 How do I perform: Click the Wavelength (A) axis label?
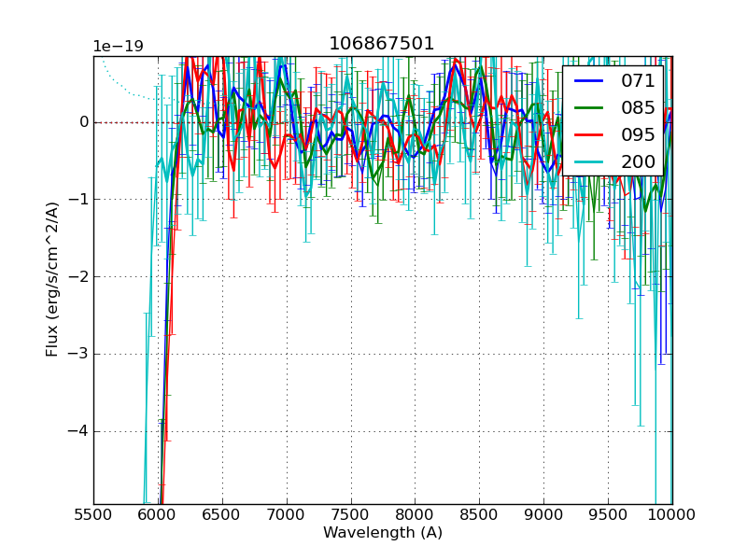tap(383, 533)
